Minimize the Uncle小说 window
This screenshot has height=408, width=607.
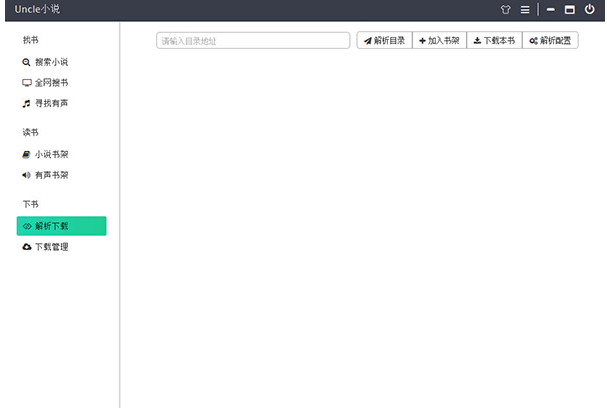tap(550, 10)
